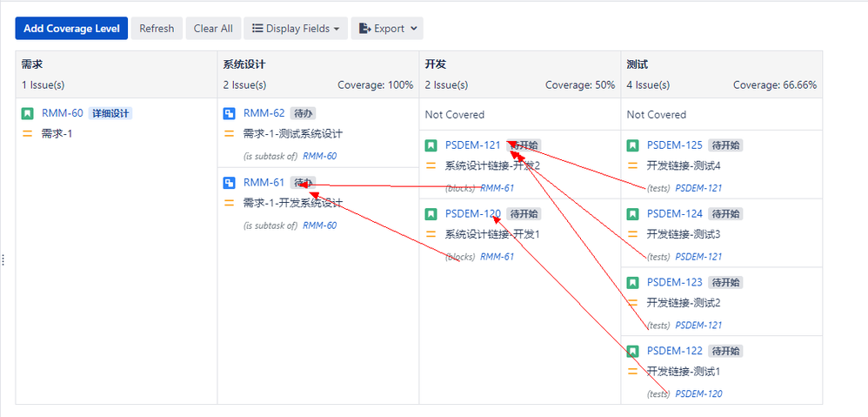The width and height of the screenshot is (868, 417).
Task: Click the panel resize handle at left edge
Action: pos(3,259)
